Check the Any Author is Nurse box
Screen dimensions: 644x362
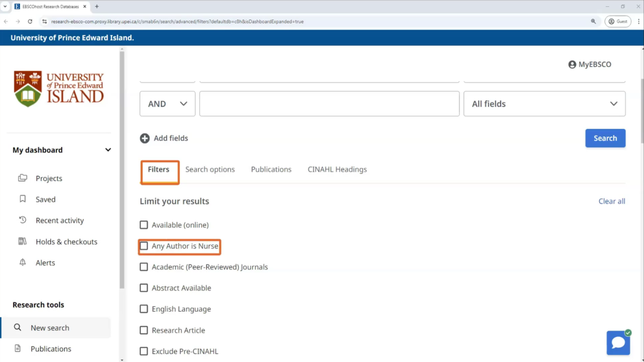[144, 246]
